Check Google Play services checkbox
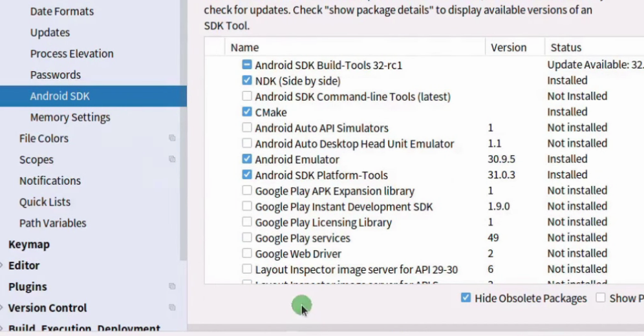644x336 pixels. tap(246, 238)
